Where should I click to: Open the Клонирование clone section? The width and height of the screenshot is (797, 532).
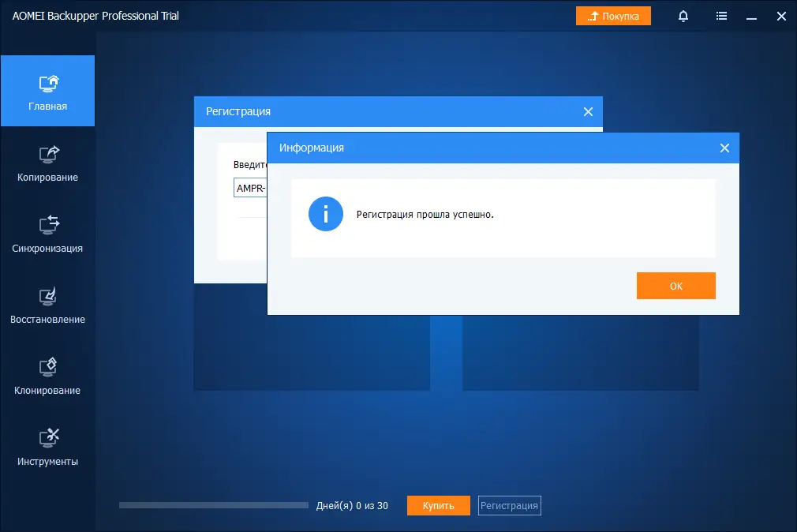coord(48,377)
